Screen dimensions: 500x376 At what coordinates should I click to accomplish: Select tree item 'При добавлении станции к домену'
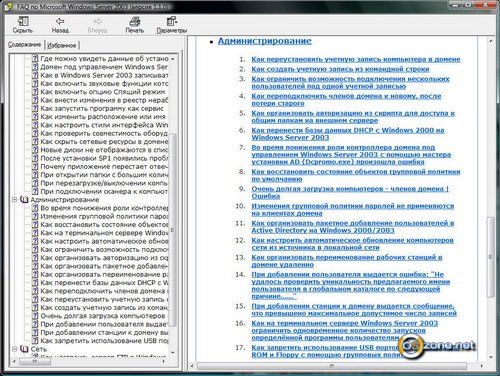tap(104, 332)
